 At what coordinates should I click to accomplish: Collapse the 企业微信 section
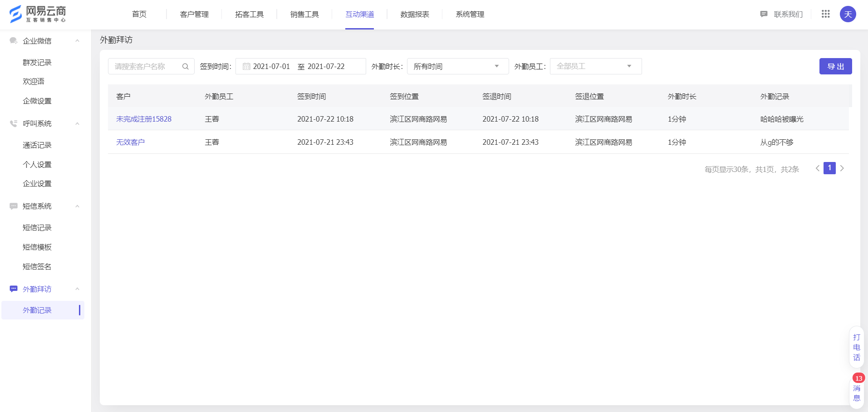(x=78, y=41)
